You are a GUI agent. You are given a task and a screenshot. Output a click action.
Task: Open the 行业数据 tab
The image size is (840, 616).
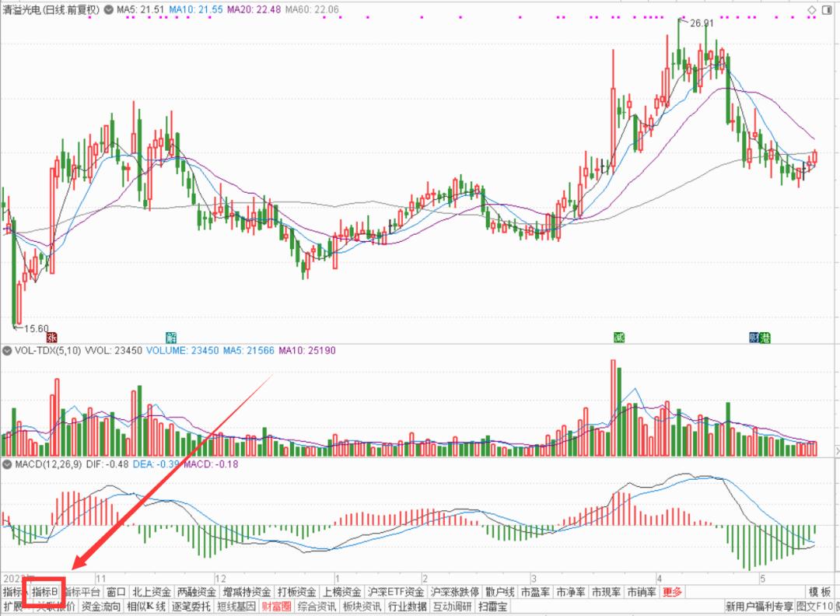407,607
